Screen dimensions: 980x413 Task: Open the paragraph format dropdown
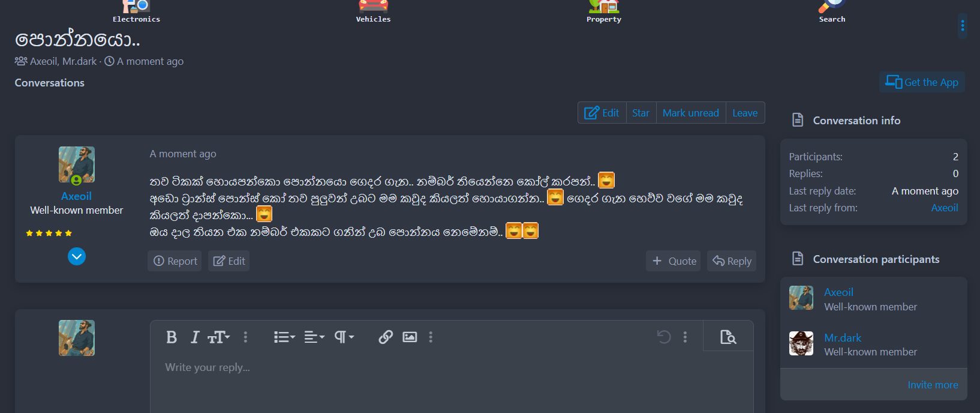pos(344,337)
